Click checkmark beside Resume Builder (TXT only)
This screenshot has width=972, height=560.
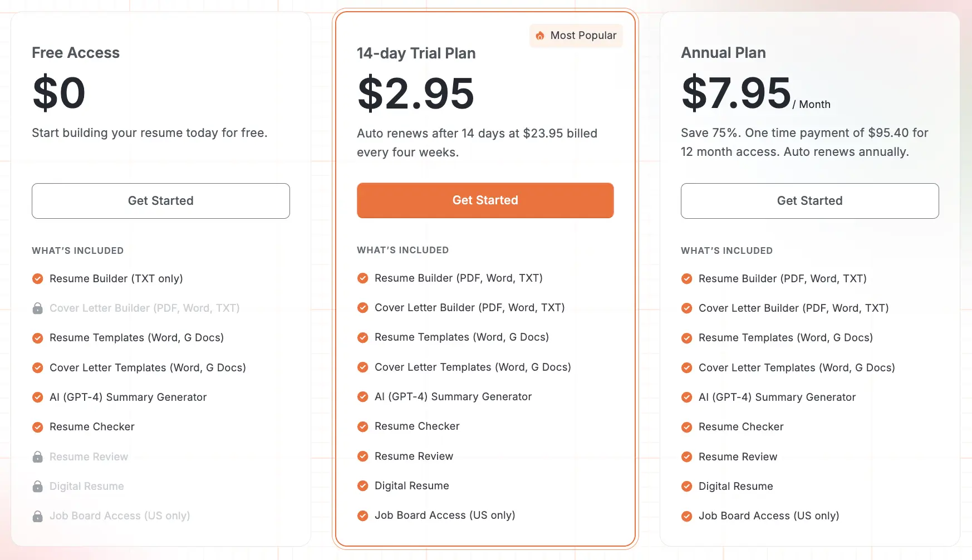(38, 279)
